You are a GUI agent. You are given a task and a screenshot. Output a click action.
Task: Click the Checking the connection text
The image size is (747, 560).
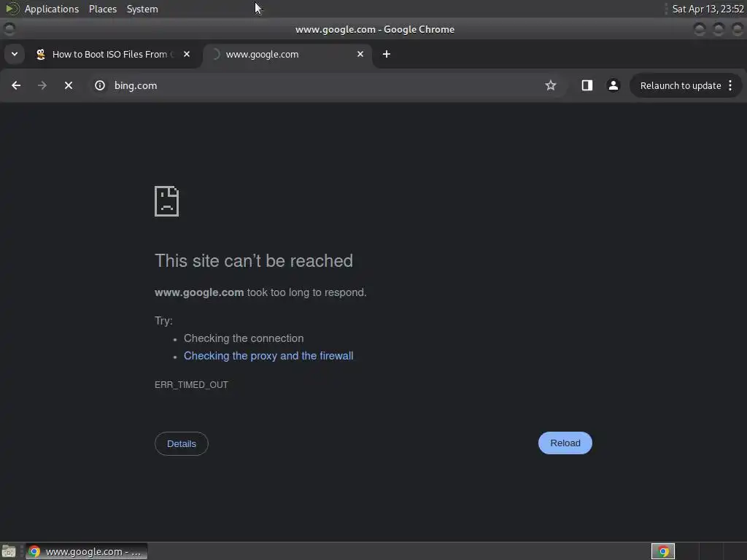click(x=244, y=338)
